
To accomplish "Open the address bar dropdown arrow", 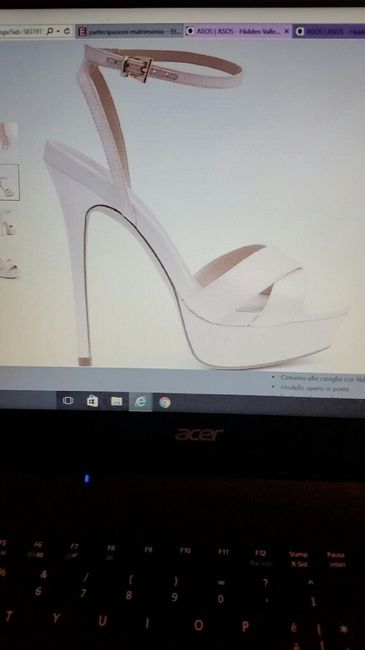I will [58, 32].
